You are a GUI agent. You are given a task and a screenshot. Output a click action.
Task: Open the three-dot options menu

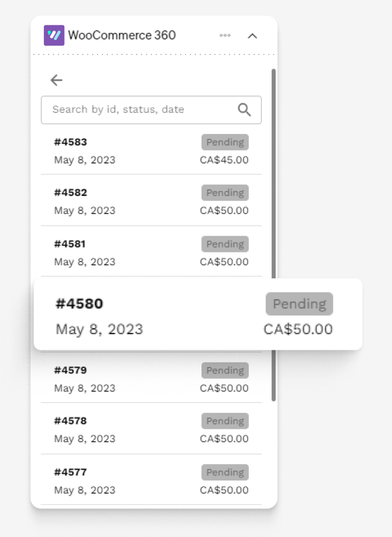coord(225,36)
